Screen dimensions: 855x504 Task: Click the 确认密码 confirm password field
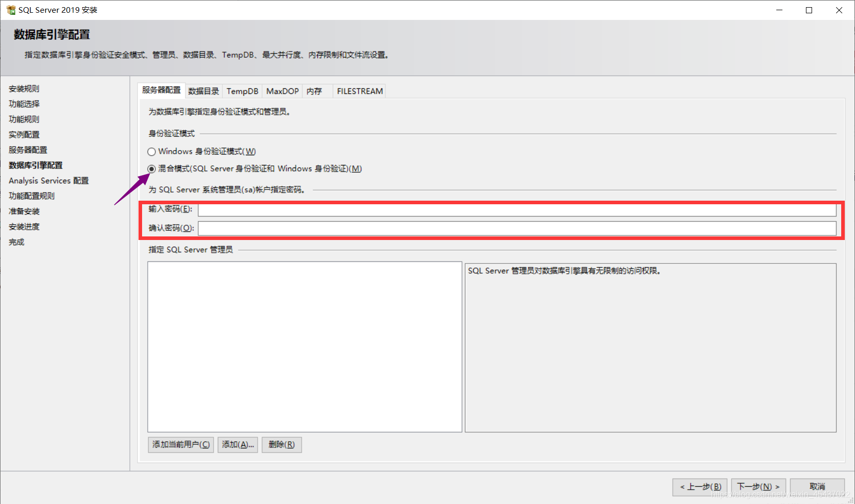pyautogui.click(x=517, y=228)
